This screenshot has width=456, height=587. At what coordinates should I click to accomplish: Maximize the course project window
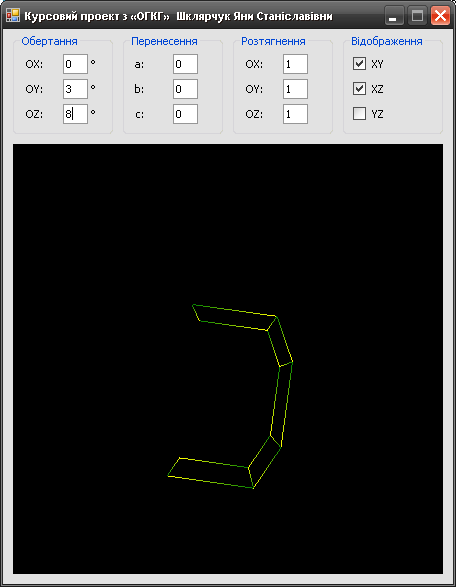[417, 16]
